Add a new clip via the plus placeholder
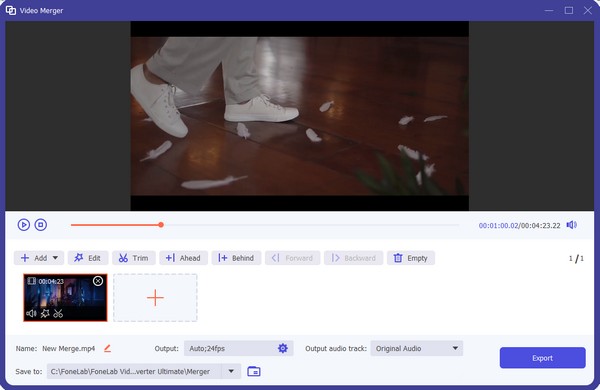 tap(155, 298)
